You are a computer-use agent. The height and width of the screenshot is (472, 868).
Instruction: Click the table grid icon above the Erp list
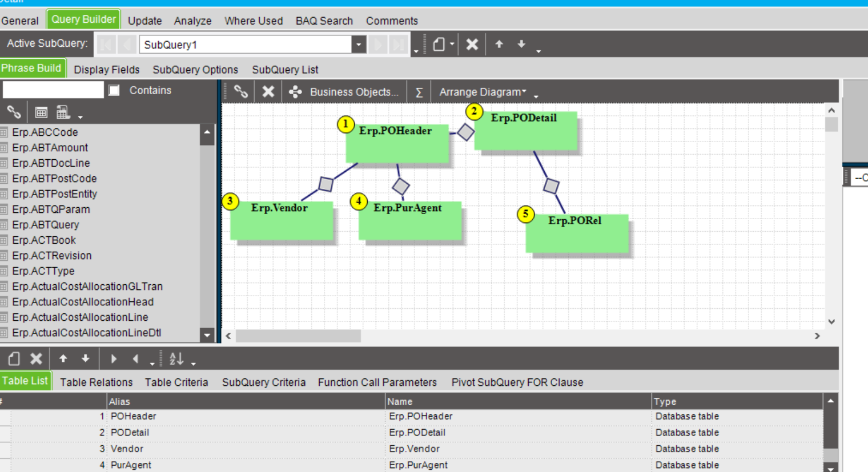pyautogui.click(x=41, y=112)
